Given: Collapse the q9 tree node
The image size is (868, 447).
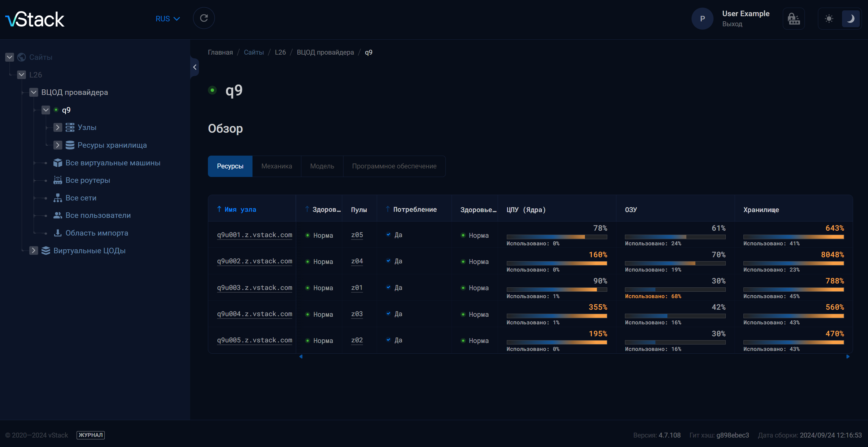Looking at the screenshot, I should pyautogui.click(x=46, y=110).
